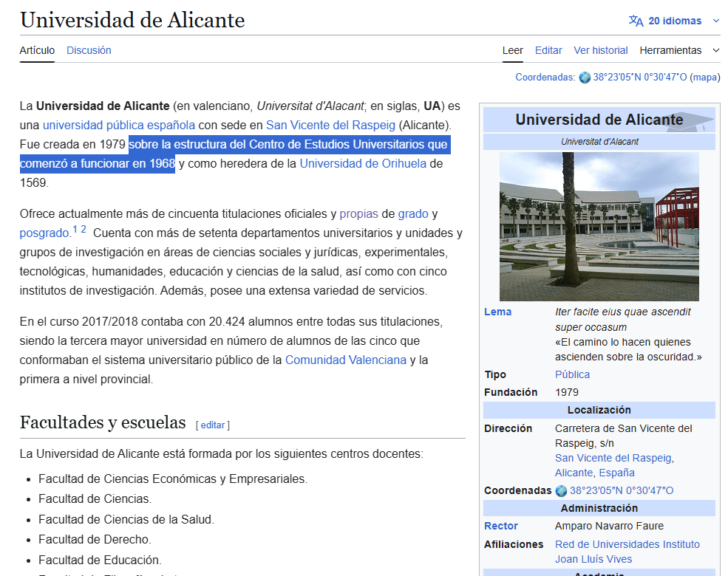Image resolution: width=728 pixels, height=576 pixels.
Task: Click the mapa link
Action: [x=705, y=77]
